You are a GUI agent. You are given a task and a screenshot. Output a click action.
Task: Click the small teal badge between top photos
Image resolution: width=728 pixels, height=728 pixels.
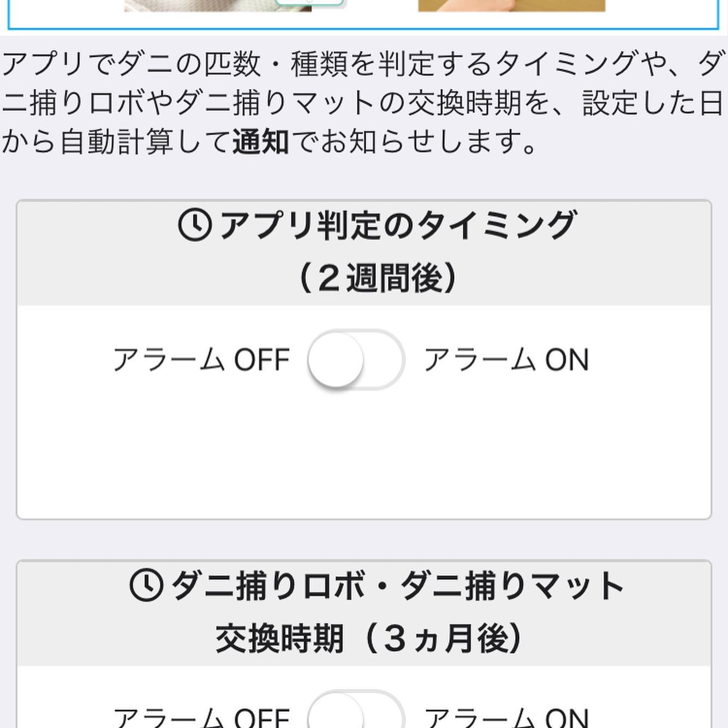click(309, 3)
